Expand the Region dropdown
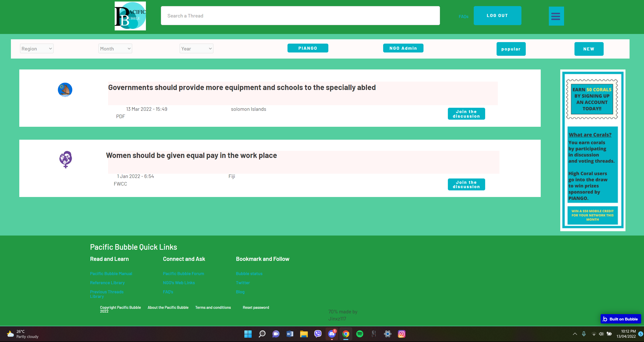The image size is (644, 342). click(37, 49)
